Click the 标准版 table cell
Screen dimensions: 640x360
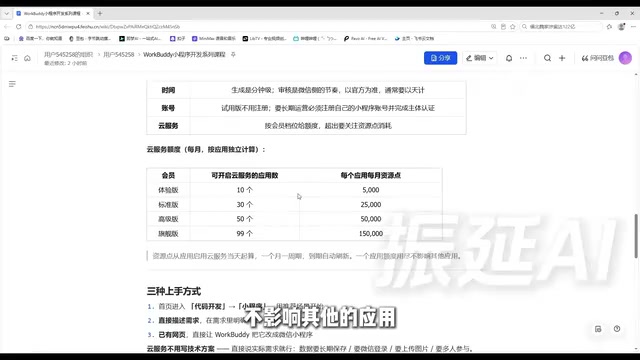(x=168, y=204)
